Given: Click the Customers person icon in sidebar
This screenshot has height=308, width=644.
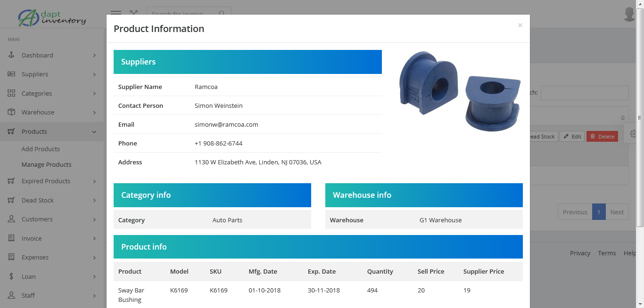Looking at the screenshot, I should pyautogui.click(x=11, y=219).
